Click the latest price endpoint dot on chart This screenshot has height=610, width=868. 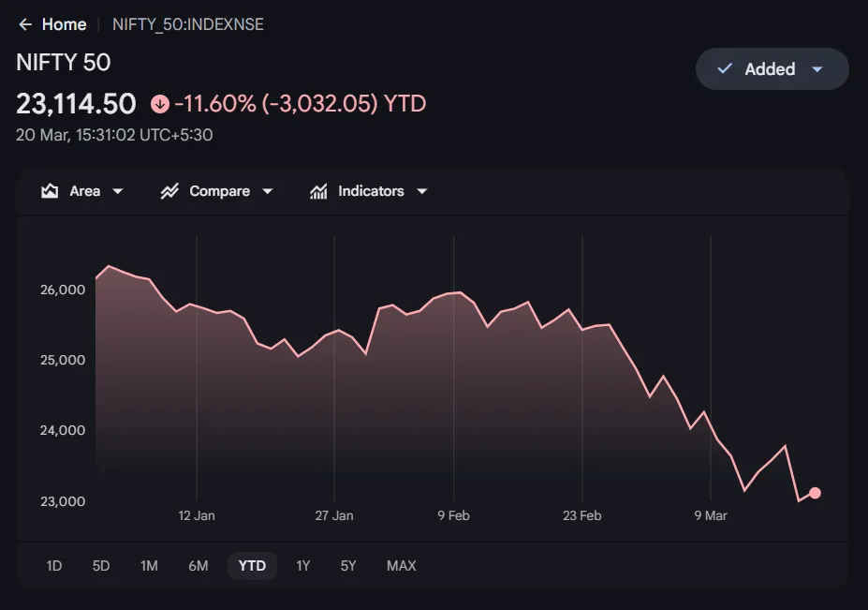tap(815, 493)
